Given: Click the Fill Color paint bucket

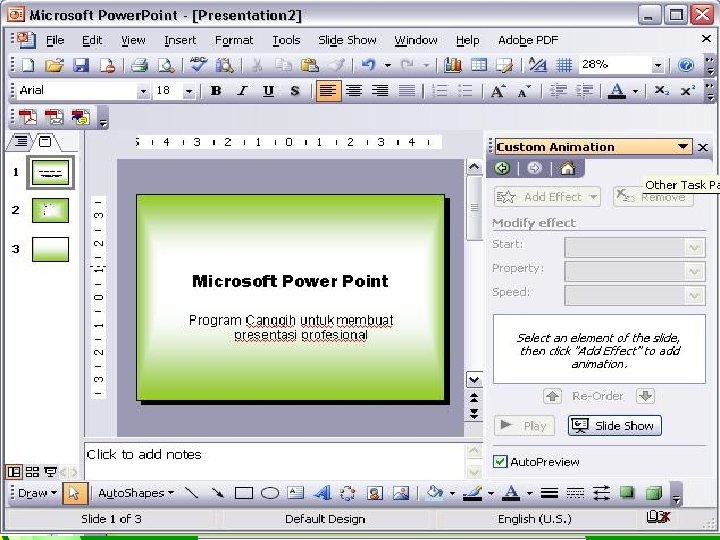Looking at the screenshot, I should (x=434, y=493).
